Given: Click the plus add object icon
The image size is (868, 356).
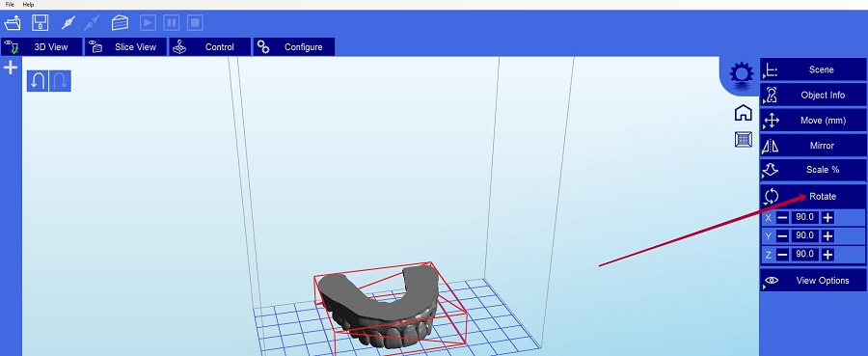Looking at the screenshot, I should click(11, 68).
